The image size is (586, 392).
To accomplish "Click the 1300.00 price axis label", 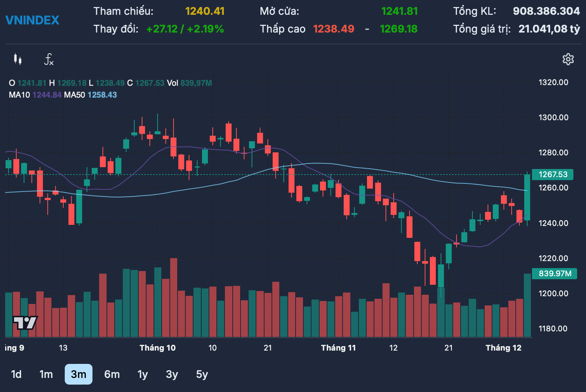I will pyautogui.click(x=553, y=118).
